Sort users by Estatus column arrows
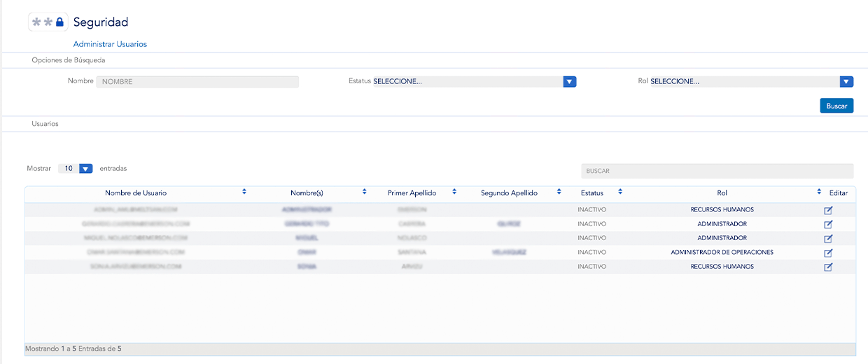The image size is (868, 364). pyautogui.click(x=619, y=192)
